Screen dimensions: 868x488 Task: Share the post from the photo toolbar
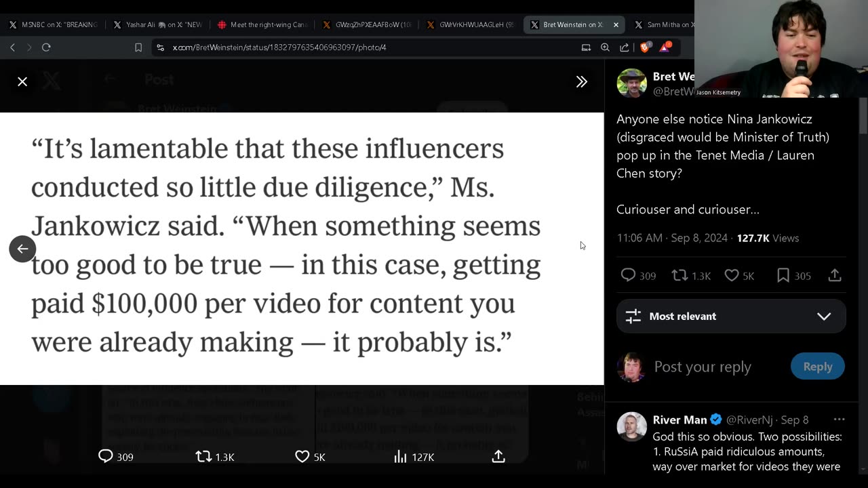(x=498, y=457)
